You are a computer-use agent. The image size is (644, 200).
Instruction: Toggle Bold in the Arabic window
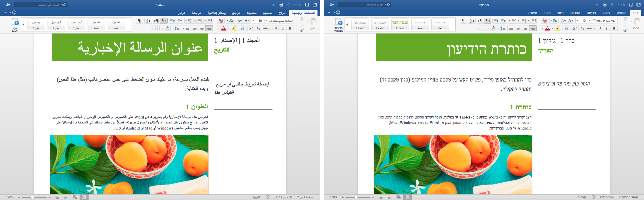point(290,28)
